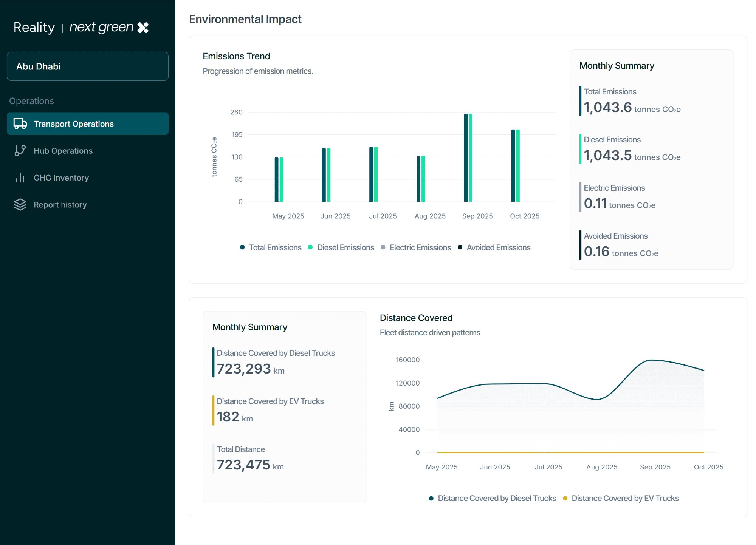Click the Report history stacked-layers icon
This screenshot has height=545, width=756.
20,205
